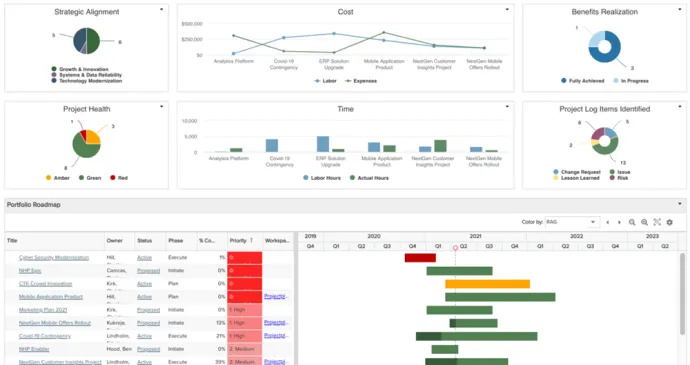Click the zoom-to-fit roadmap icon

coord(657,222)
